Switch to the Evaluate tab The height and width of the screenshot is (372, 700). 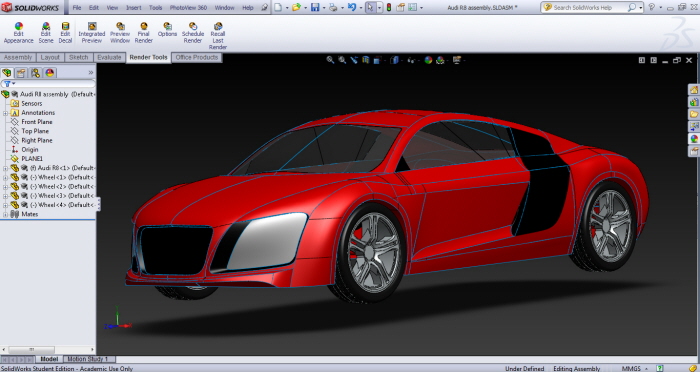pyautogui.click(x=109, y=57)
